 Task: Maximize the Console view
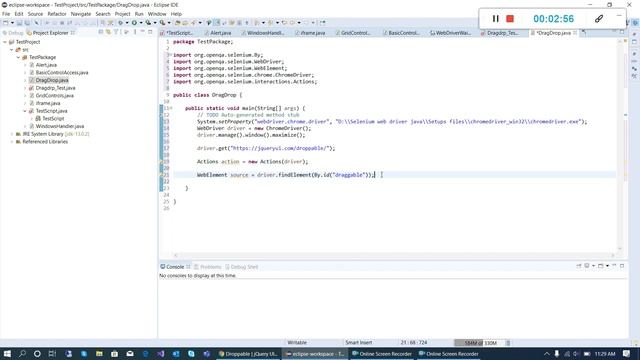622,266
